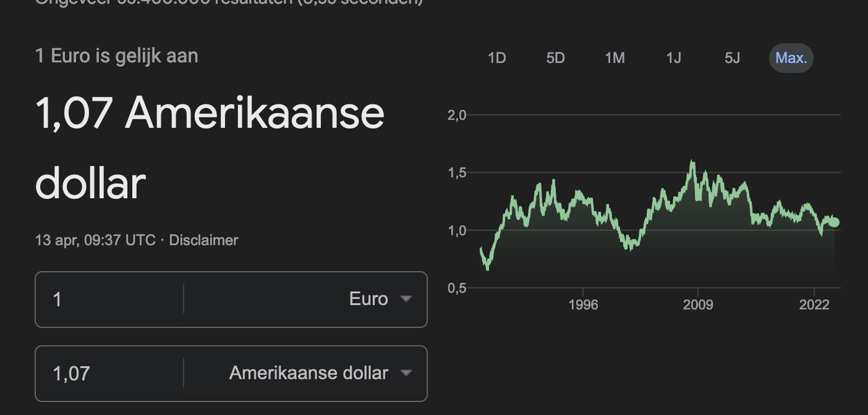Click the 1996 label on chart axis
This screenshot has height=415, width=868.
point(583,305)
